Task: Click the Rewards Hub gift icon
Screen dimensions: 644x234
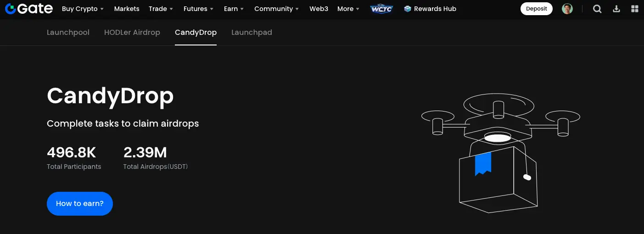Action: pyautogui.click(x=408, y=9)
